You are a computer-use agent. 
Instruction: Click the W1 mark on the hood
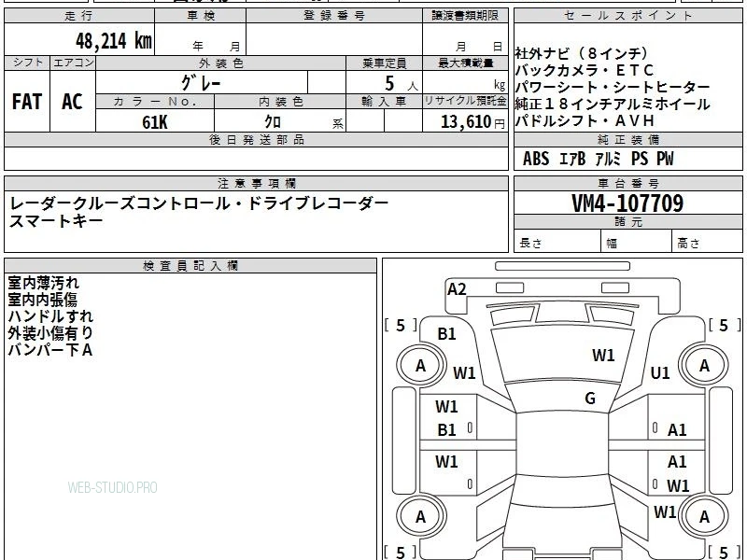pyautogui.click(x=603, y=356)
